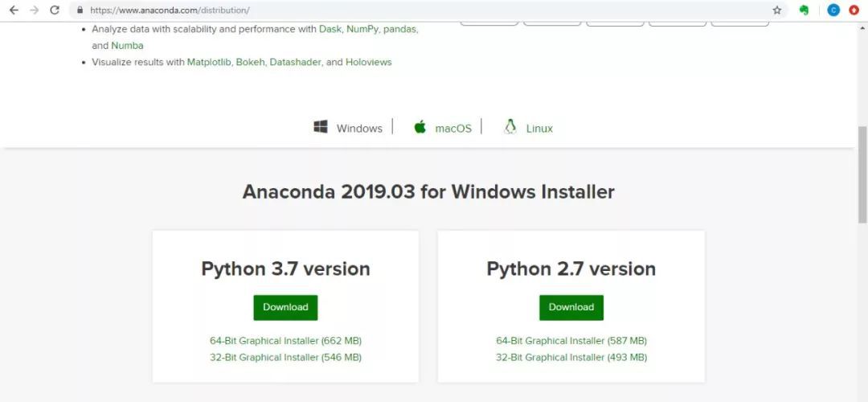Screen dimensions: 868x402
Task: Follow the Matplotlib link
Action: point(209,62)
